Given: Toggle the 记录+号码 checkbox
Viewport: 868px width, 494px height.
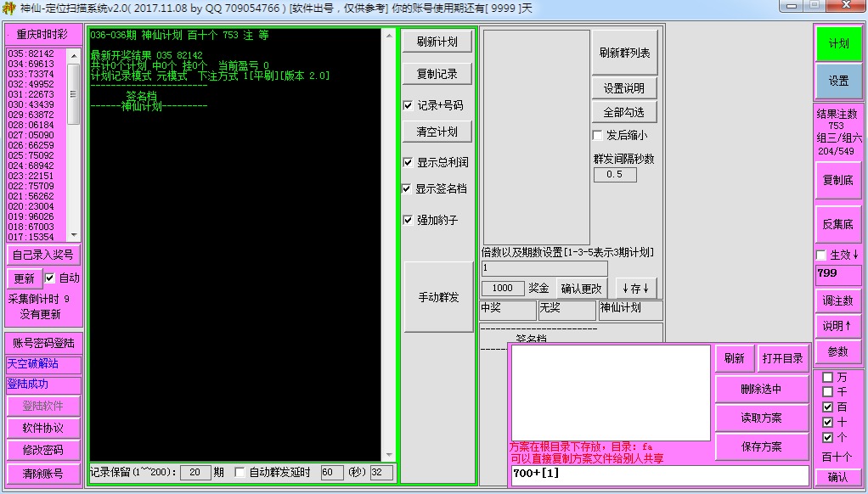Looking at the screenshot, I should coord(408,105).
